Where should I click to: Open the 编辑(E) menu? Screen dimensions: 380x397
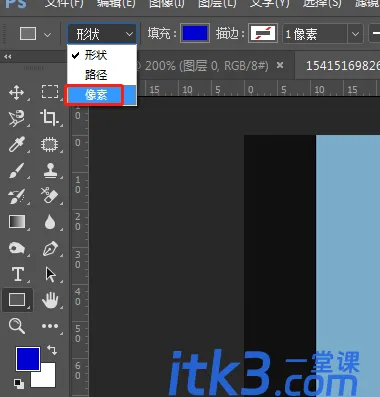pos(116,3)
